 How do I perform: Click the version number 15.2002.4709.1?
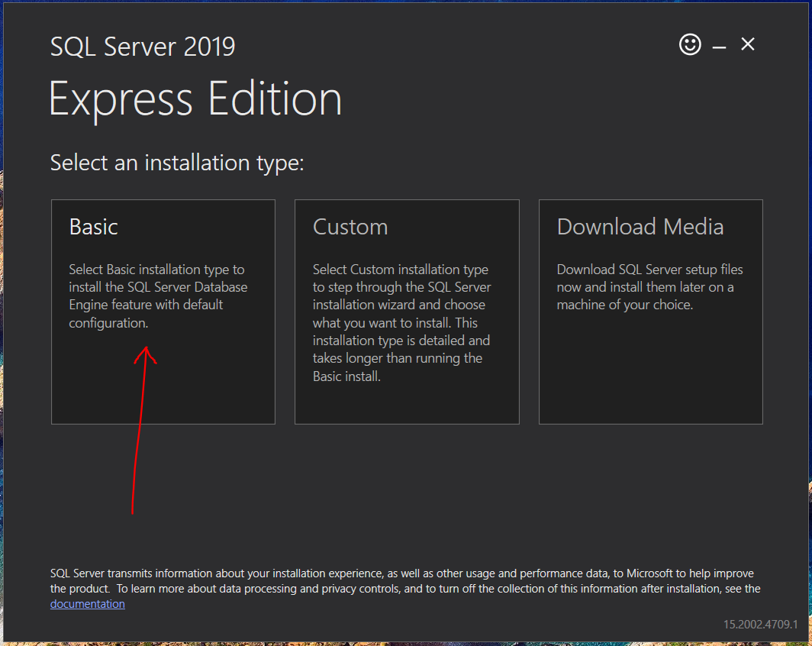point(760,625)
